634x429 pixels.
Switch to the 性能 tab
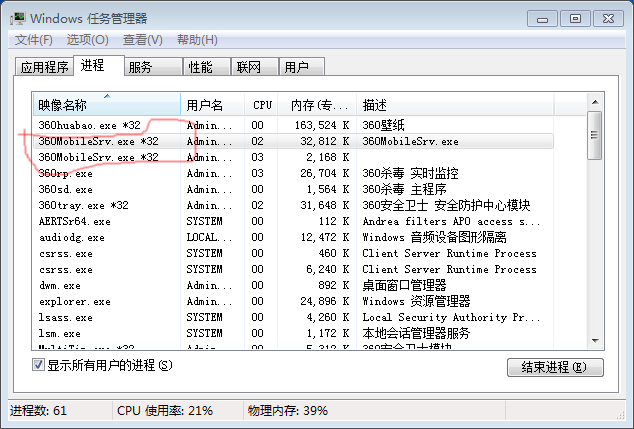pos(207,67)
